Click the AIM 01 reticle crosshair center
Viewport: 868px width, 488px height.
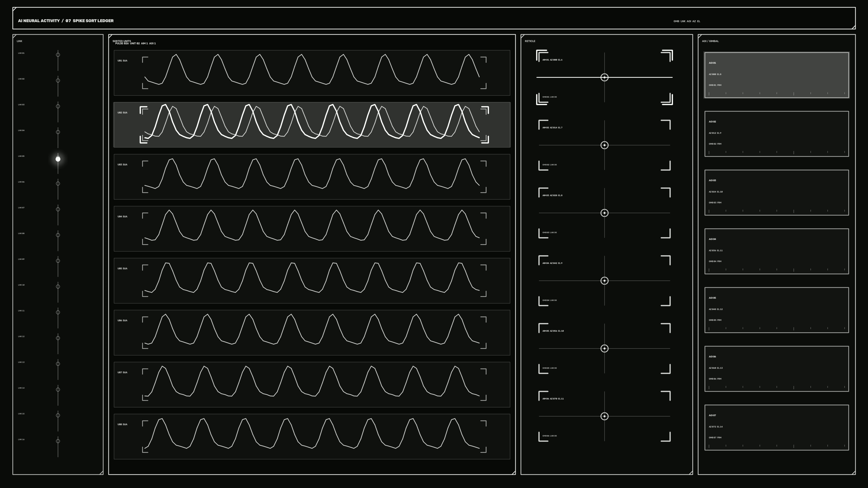tap(604, 77)
